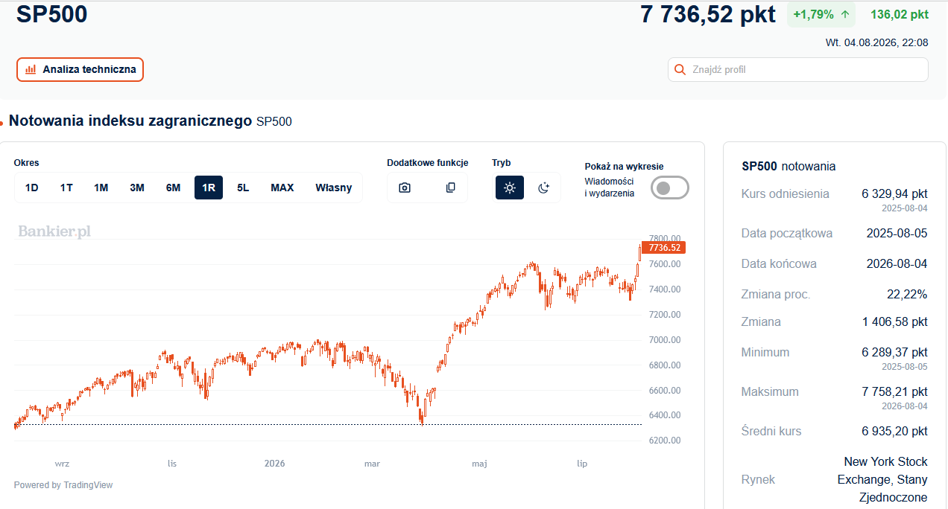Click the 7736.52 price label on chart
The height and width of the screenshot is (509, 948).
[664, 248]
